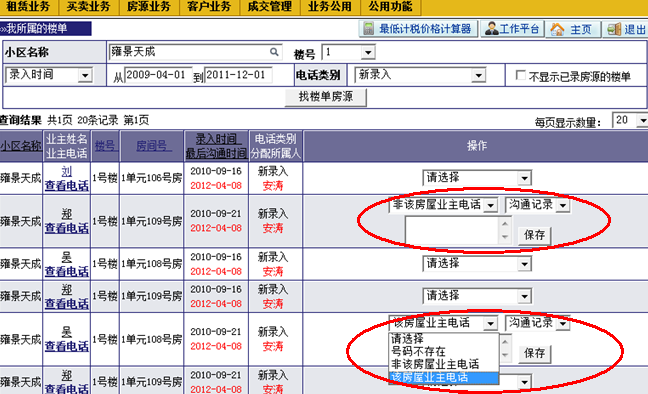Image resolution: width=648 pixels, height=394 pixels.
Task: Open 请选择 dropdown in 106号房 row
Action: click(477, 178)
